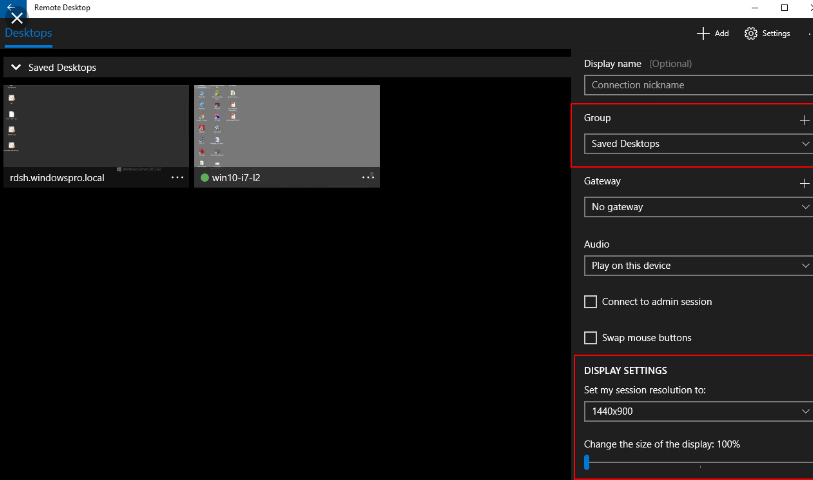
Task: Enable Connect to admin session checkbox
Action: pyautogui.click(x=591, y=302)
